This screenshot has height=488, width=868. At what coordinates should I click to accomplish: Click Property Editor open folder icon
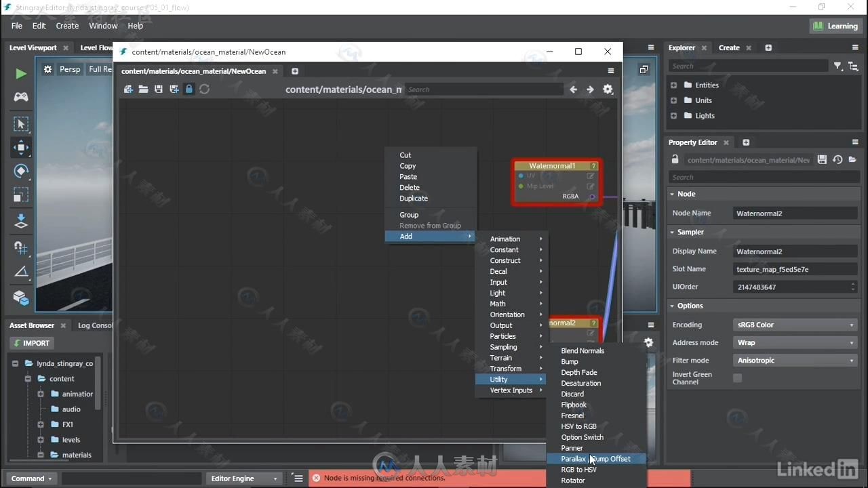coord(853,160)
